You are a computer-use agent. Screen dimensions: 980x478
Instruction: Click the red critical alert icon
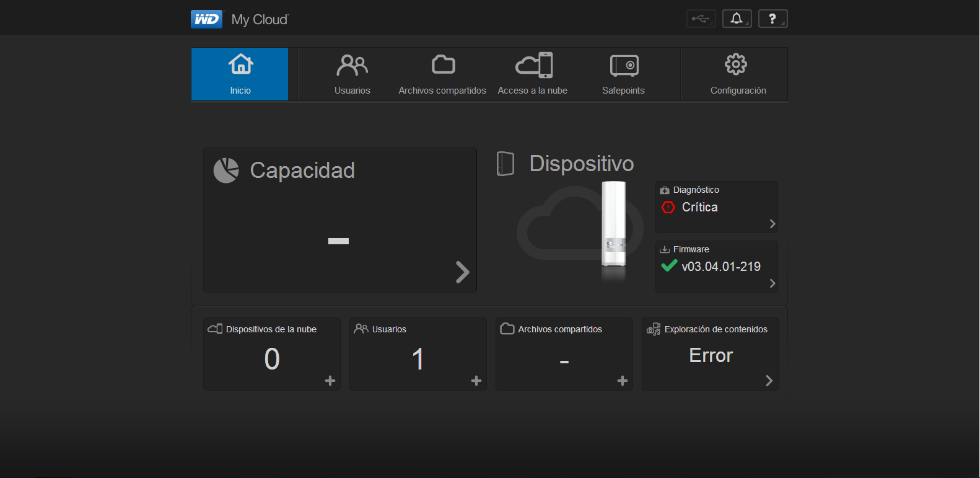tap(668, 207)
